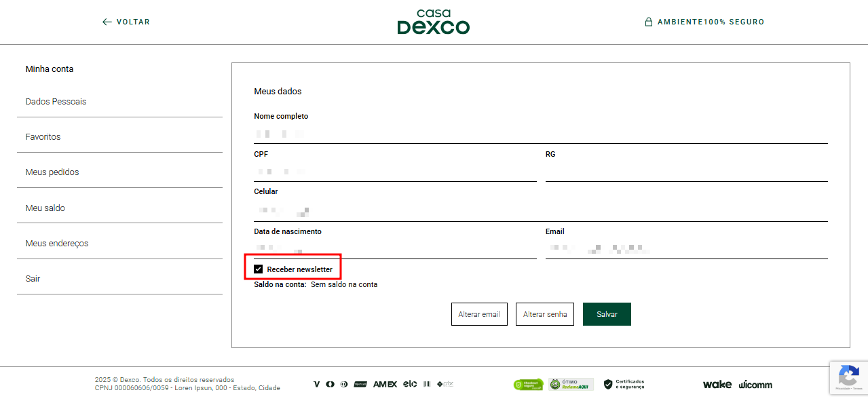
Task: Click the AMEX payment icon
Action: pos(385,384)
